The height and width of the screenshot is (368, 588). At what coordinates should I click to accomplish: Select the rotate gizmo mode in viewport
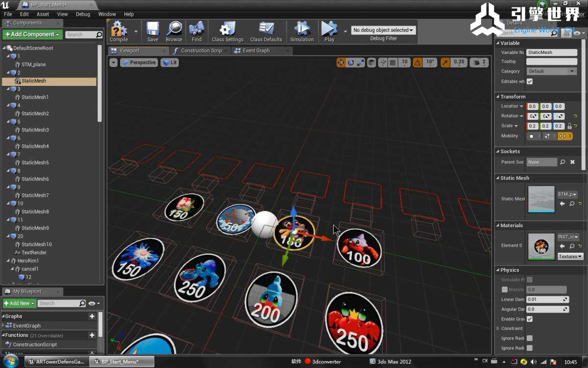pyautogui.click(x=351, y=62)
